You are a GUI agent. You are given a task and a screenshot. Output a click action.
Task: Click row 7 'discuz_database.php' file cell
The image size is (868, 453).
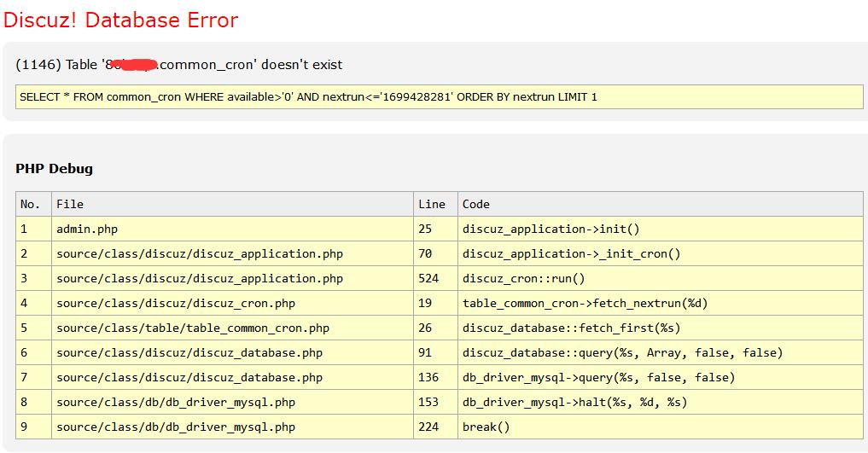point(232,378)
